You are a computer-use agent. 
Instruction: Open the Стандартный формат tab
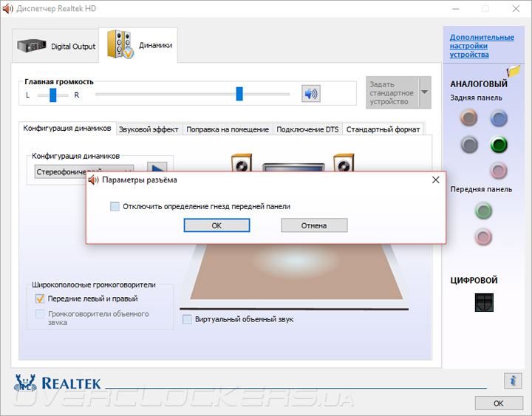pyautogui.click(x=383, y=129)
